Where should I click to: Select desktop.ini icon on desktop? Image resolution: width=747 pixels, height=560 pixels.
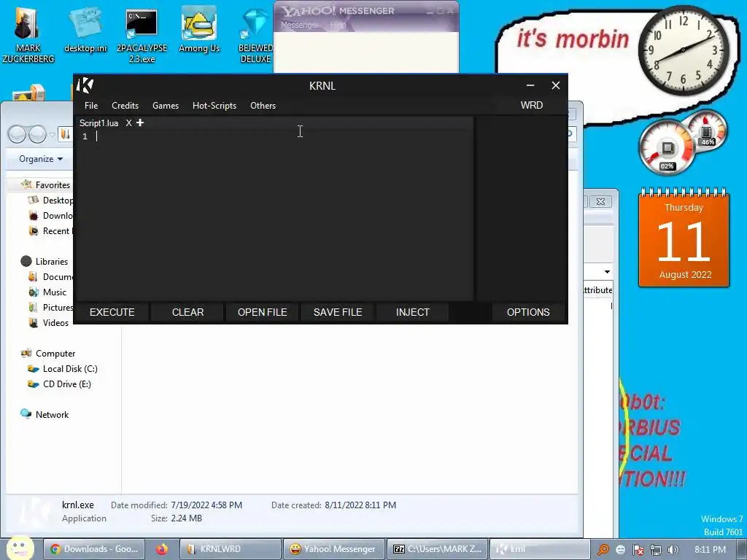[85, 31]
